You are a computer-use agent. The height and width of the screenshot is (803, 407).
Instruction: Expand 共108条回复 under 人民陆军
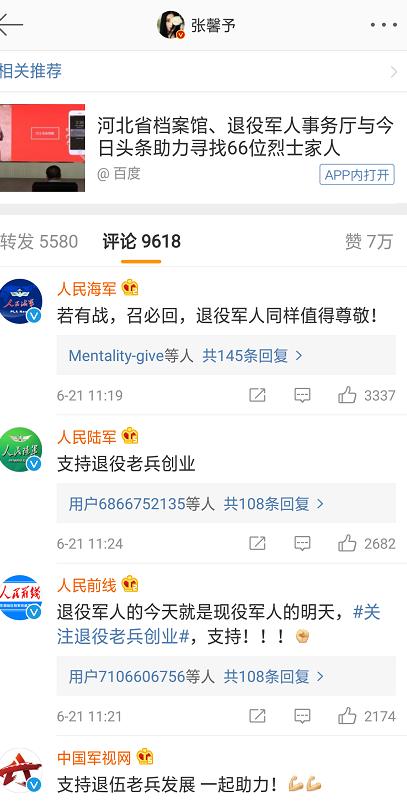pos(274,504)
